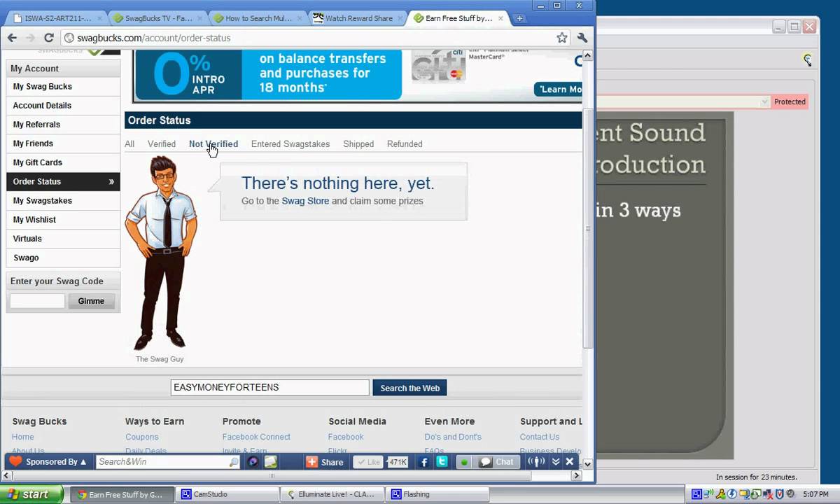Click the Share plus button
Screen dimensions: 840x504
click(325, 462)
